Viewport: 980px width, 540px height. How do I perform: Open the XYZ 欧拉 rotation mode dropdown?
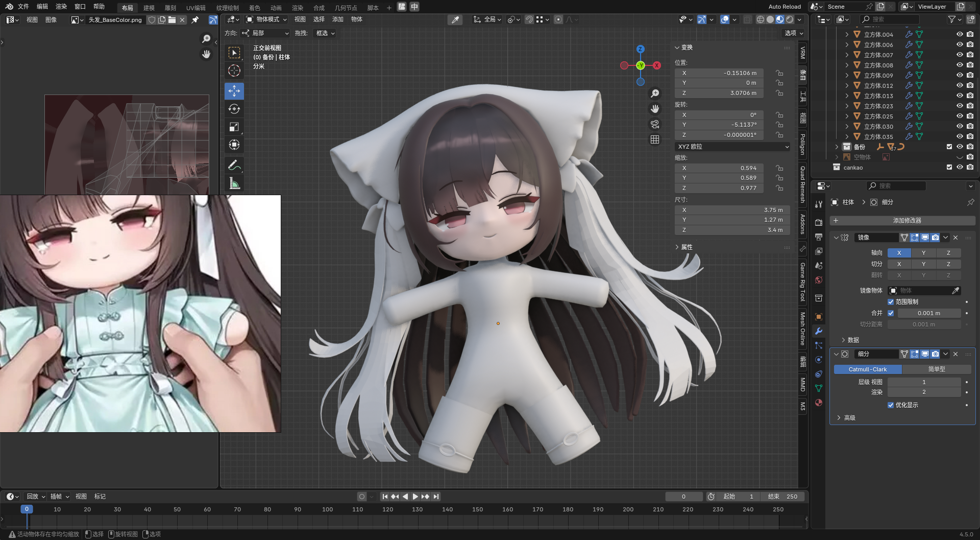[x=732, y=147]
